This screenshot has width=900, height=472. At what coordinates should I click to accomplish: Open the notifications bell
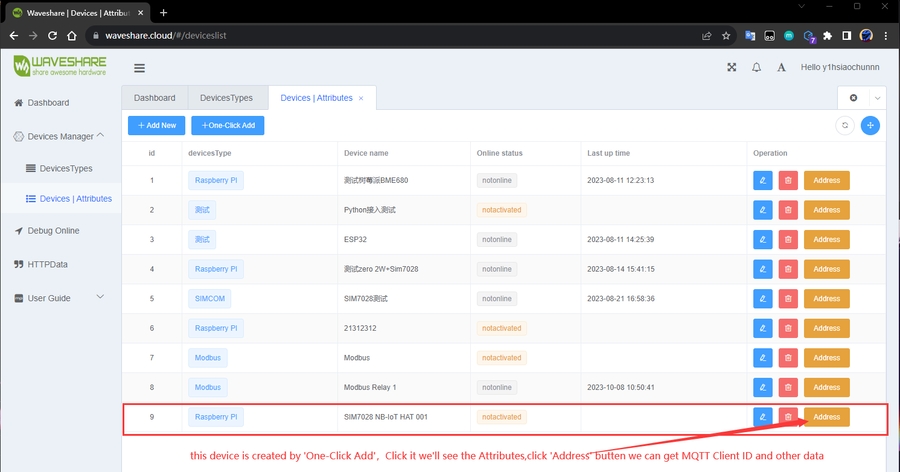point(756,68)
